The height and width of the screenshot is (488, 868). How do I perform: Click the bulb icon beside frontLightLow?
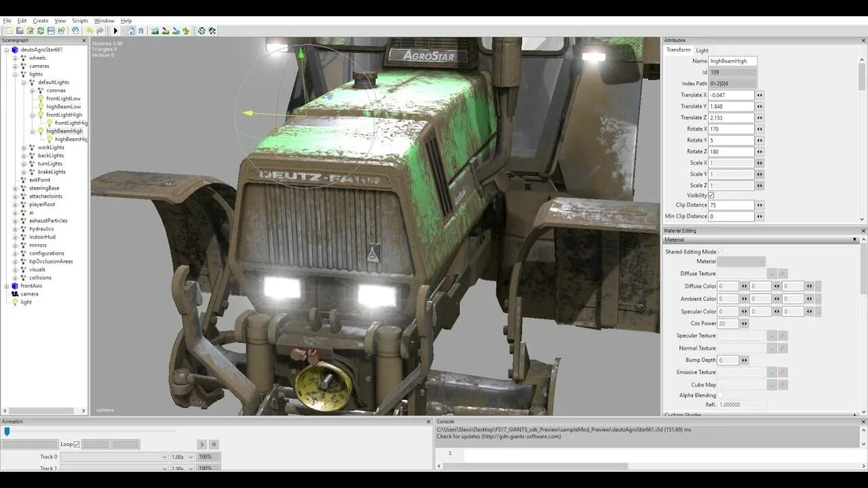pos(41,99)
